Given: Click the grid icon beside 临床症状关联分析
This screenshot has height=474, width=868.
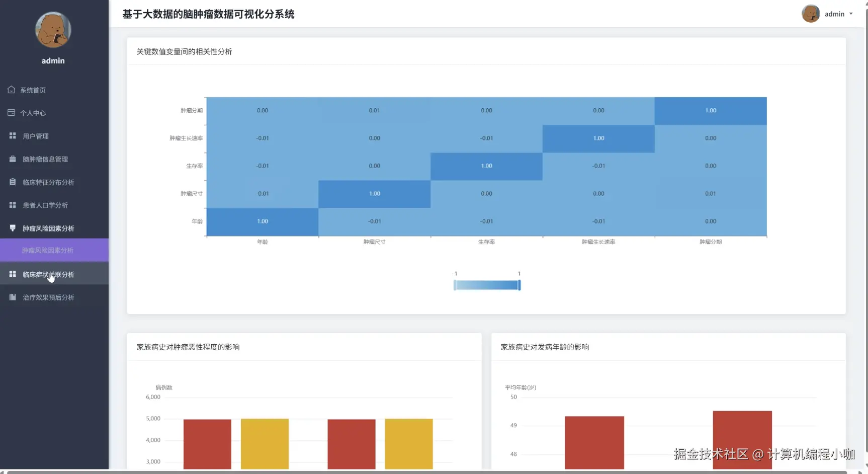Looking at the screenshot, I should click(13, 274).
